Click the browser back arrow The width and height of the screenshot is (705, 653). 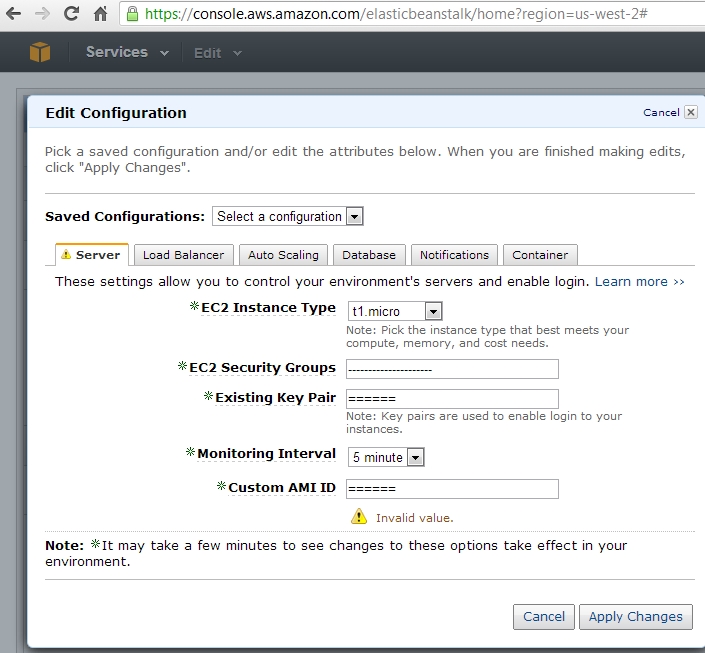pyautogui.click(x=13, y=14)
